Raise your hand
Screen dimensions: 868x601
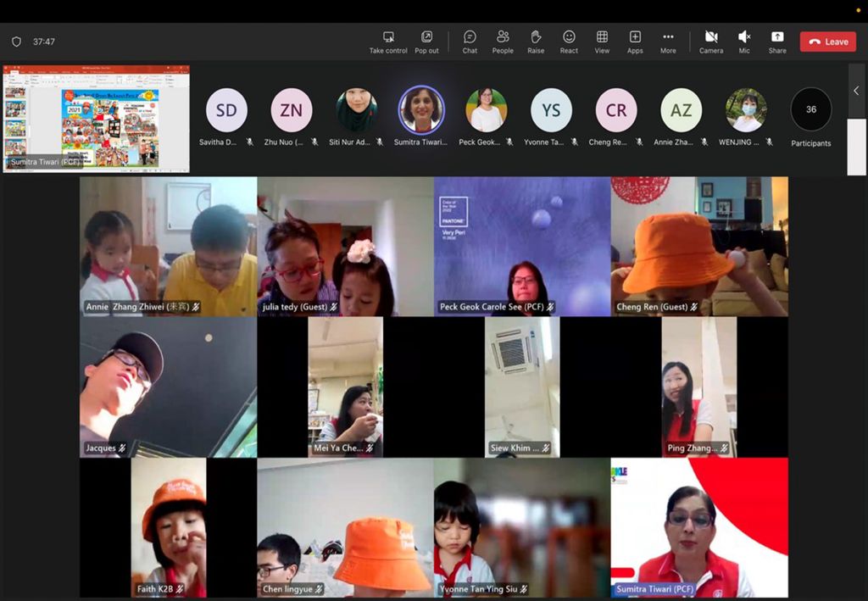536,42
